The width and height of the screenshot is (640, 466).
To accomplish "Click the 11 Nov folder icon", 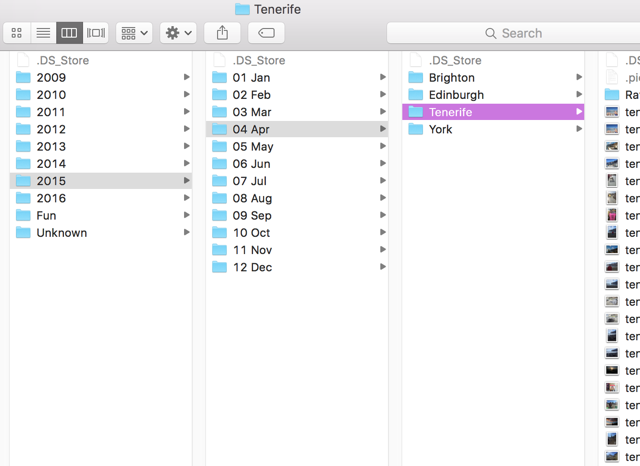I will coord(220,250).
